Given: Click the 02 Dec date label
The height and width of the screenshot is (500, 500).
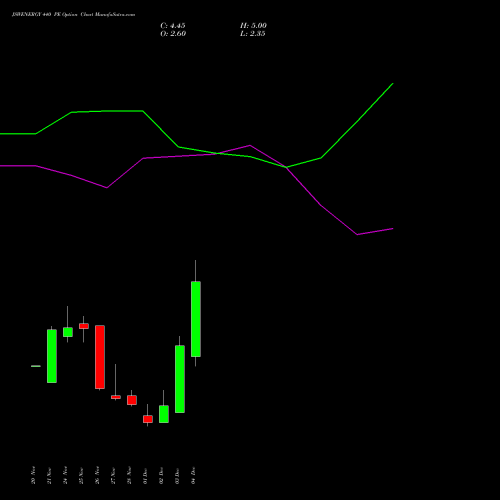Looking at the screenshot, I should (161, 475).
